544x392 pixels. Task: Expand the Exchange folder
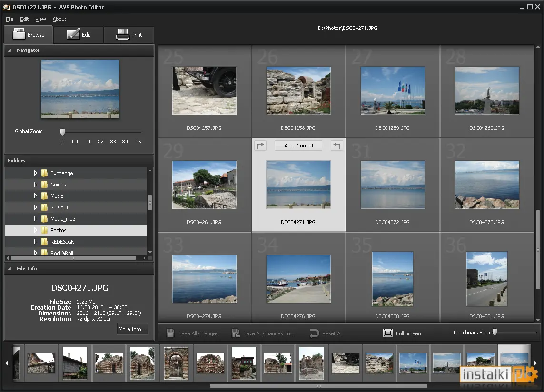[x=35, y=173]
